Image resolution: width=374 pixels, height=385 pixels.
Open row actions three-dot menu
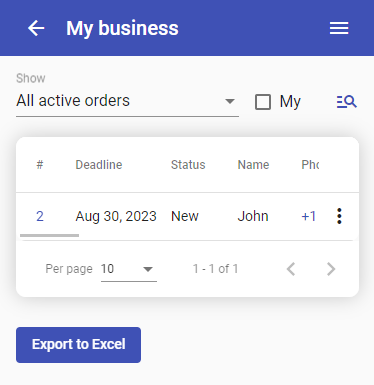339,216
